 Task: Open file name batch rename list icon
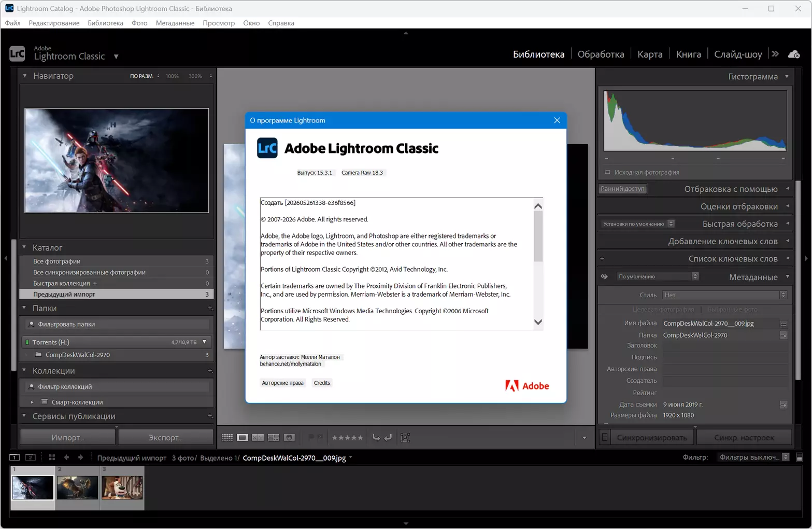tap(783, 324)
